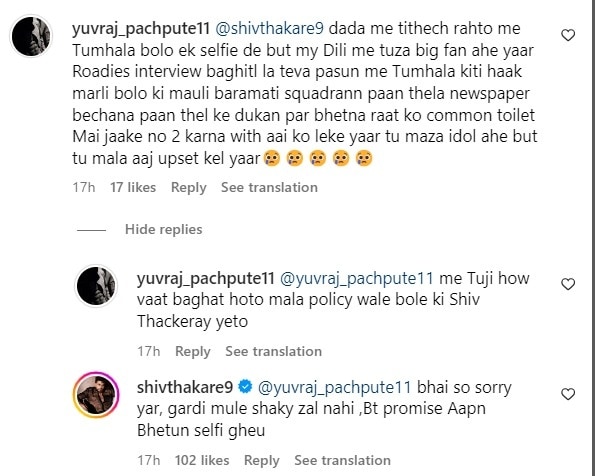See translation of shivthakare9's reply
This screenshot has height=476, width=595.
tap(342, 460)
